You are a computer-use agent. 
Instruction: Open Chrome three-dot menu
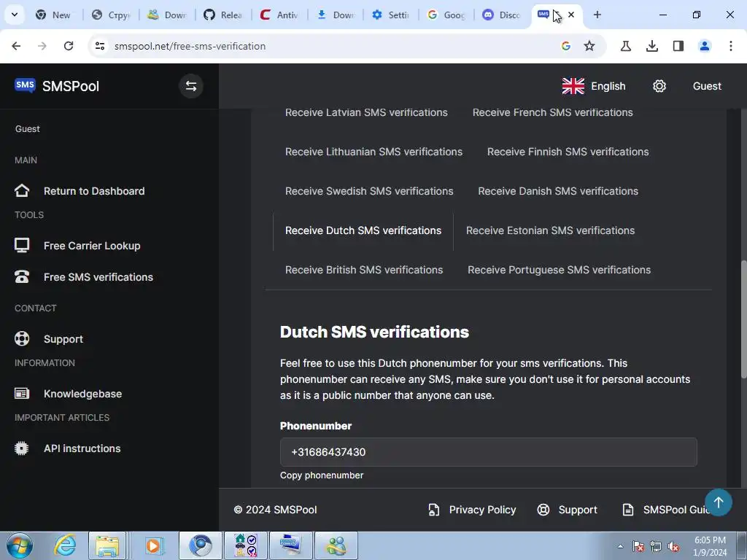click(x=731, y=46)
